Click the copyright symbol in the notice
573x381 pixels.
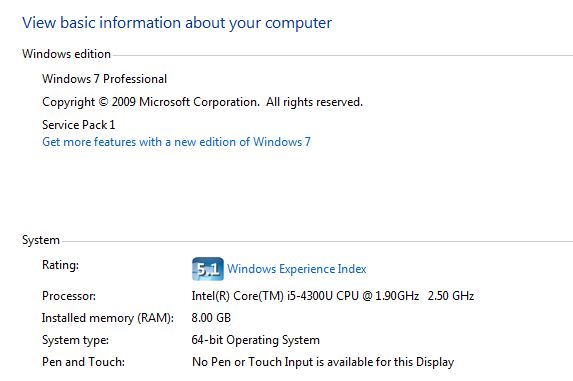[x=103, y=102]
